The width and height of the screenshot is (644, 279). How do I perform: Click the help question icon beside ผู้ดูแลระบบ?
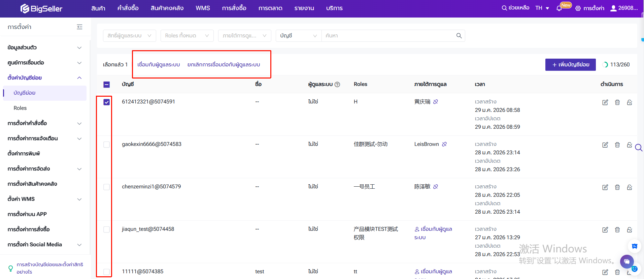(x=337, y=85)
